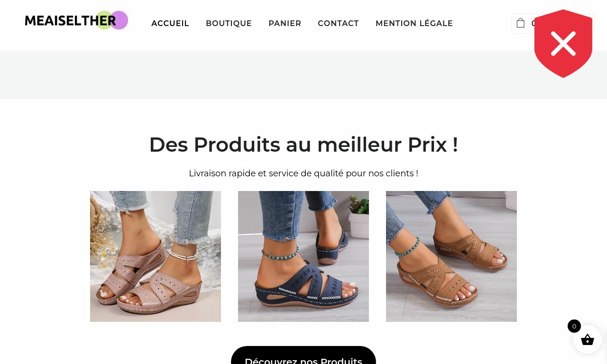Click the red shield warning icon
607x364 pixels.
[x=563, y=44]
